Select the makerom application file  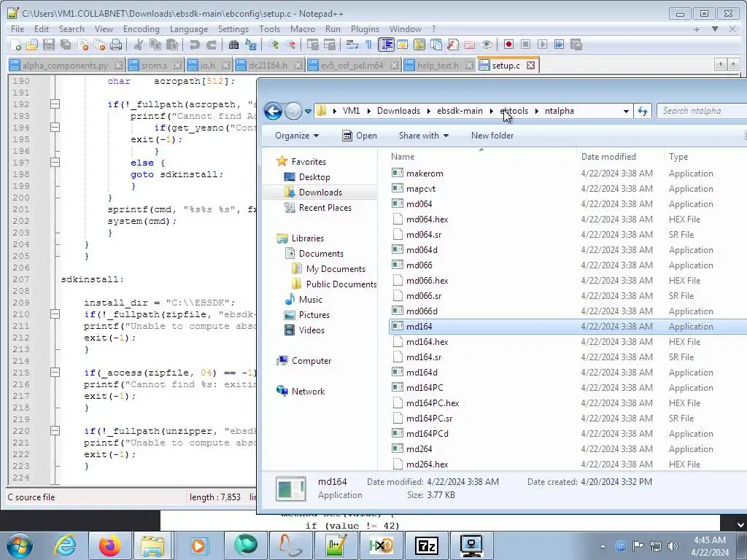coord(425,174)
